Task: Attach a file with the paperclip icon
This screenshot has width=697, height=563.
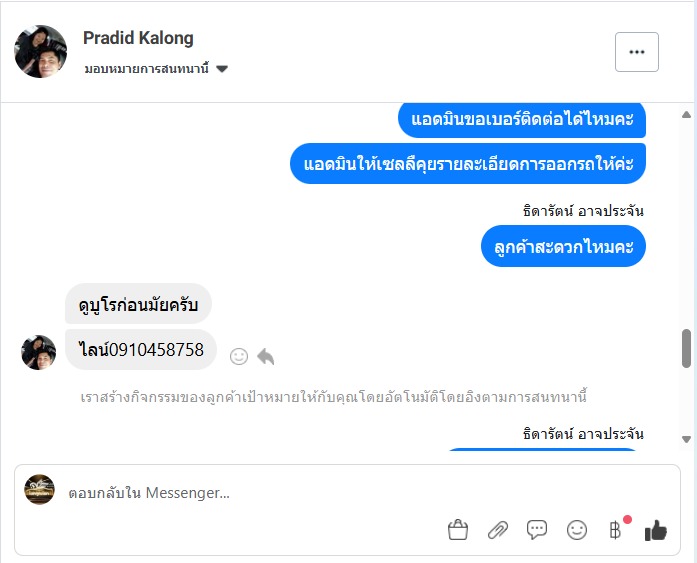Action: coord(498,530)
